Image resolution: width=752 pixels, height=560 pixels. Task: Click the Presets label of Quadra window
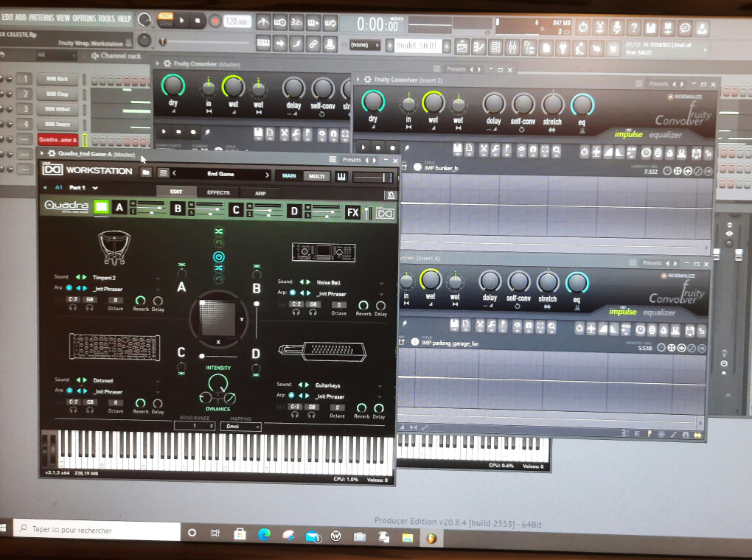coord(352,160)
